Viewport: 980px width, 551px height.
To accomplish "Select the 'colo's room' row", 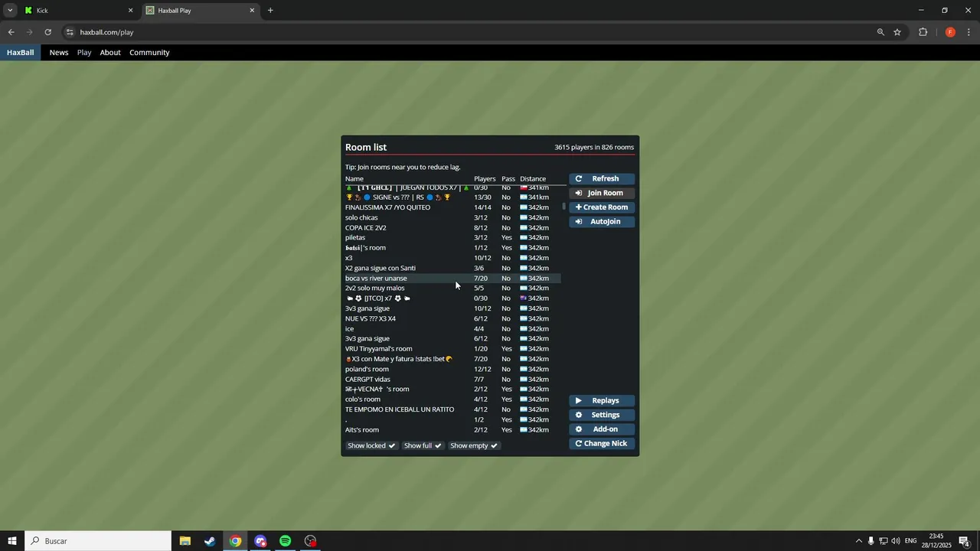I will (452, 399).
